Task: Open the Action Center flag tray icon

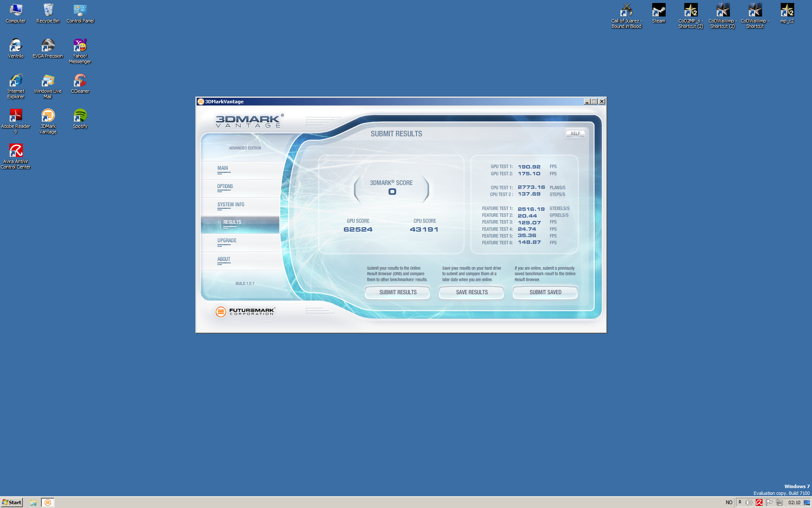Action: point(769,502)
